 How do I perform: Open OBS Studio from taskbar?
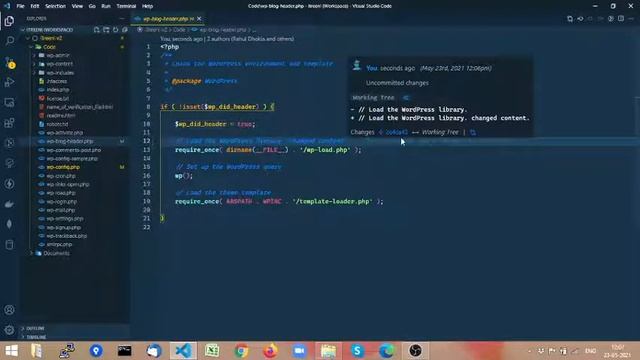click(x=415, y=351)
